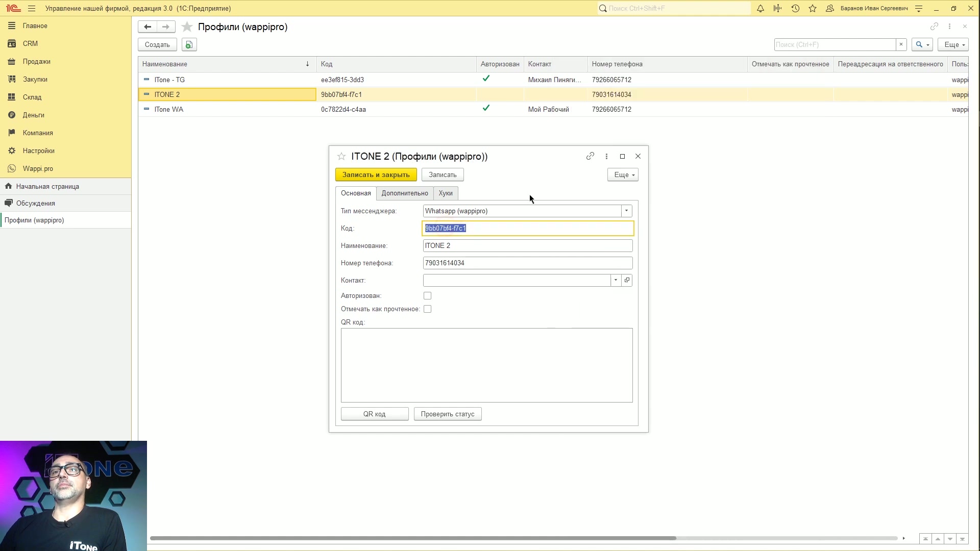Image resolution: width=980 pixels, height=551 pixels.
Task: Open favorites star icon in title bar
Action: point(813,9)
